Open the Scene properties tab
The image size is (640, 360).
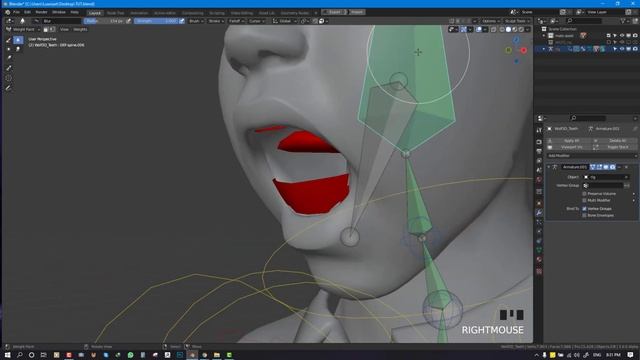539,170
